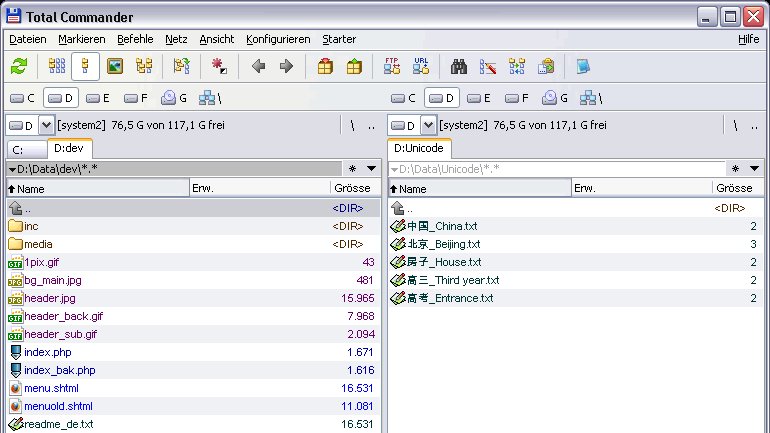Viewport: 770px width, 433px height.
Task: Toggle the brief view mode icon
Action: (56, 66)
